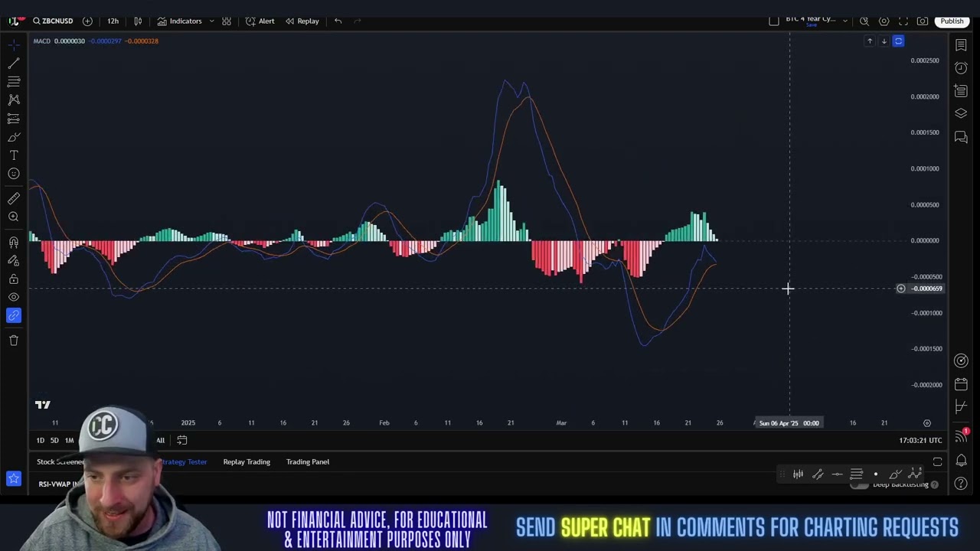Open the news panel icon
Viewport: 980px width, 551px height.
coord(961,91)
